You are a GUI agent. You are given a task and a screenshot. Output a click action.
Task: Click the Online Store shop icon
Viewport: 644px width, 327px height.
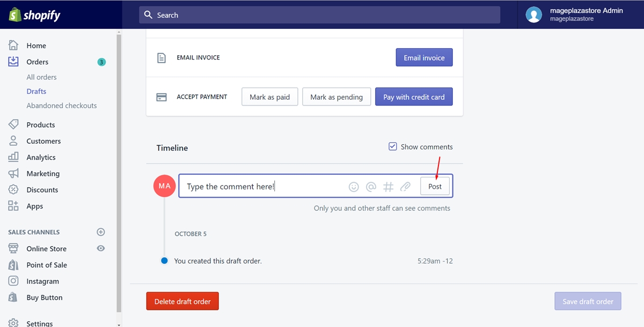(x=13, y=249)
